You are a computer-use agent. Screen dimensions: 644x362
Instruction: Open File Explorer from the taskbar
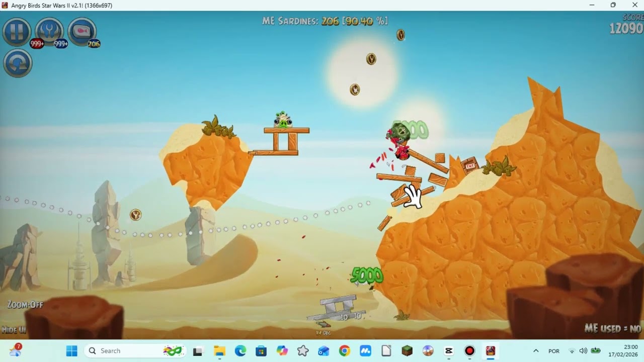pyautogui.click(x=219, y=351)
